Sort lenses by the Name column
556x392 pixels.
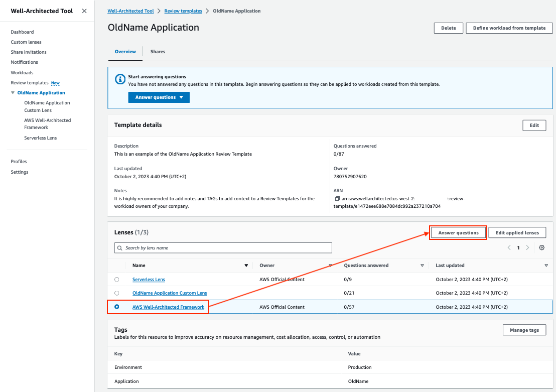pos(246,265)
